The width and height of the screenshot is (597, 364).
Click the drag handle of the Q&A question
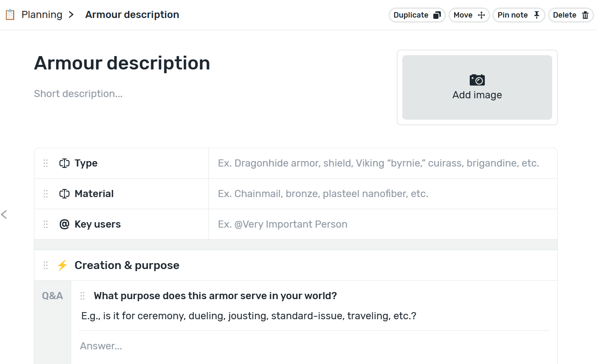pos(82,296)
